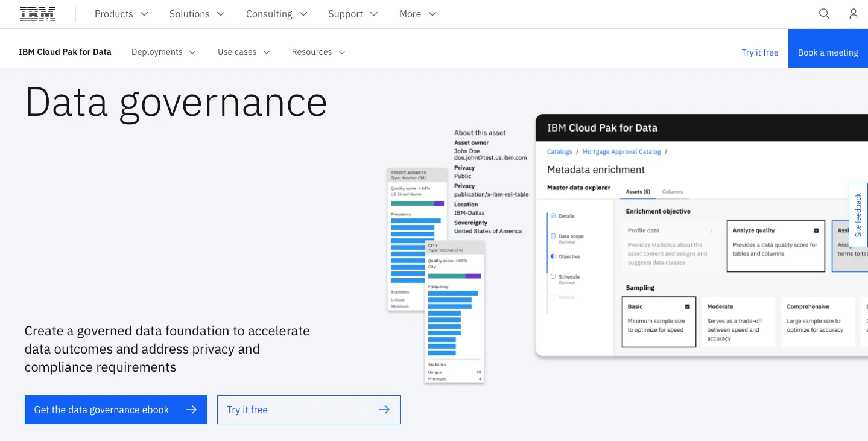Click the Street Address column card
The image size is (868, 441).
[417, 240]
